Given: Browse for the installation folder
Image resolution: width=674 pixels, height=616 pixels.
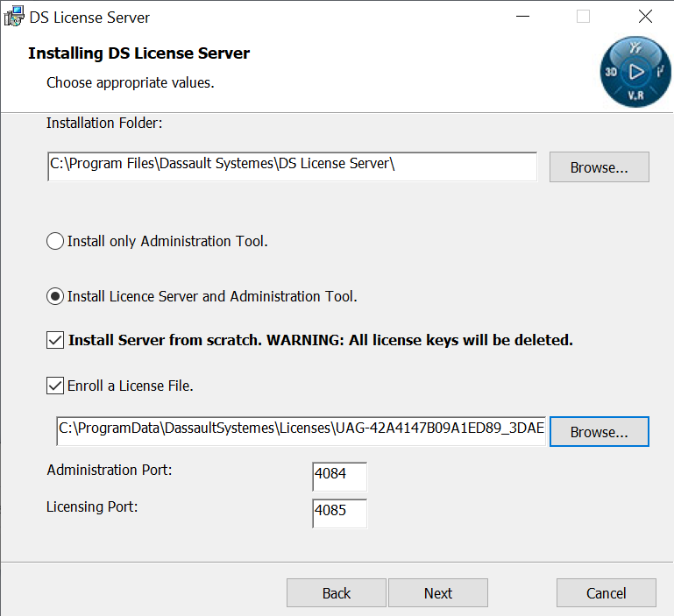Looking at the screenshot, I should 600,166.
